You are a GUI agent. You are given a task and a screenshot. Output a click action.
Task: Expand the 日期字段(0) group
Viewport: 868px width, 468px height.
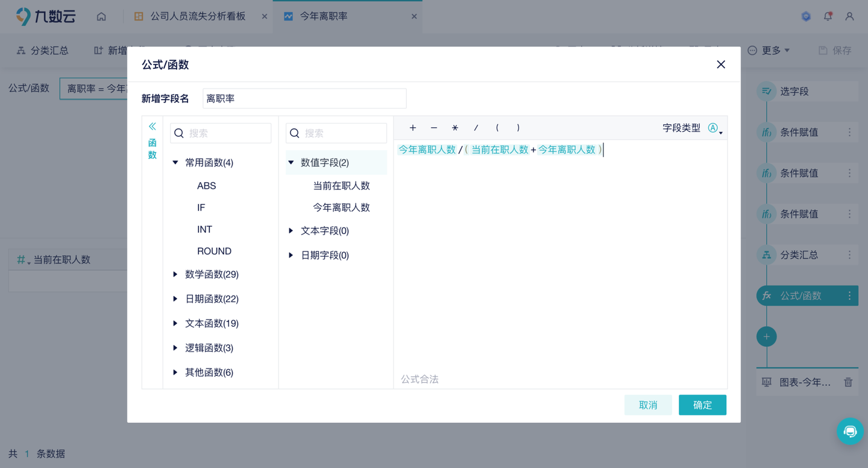pos(291,255)
